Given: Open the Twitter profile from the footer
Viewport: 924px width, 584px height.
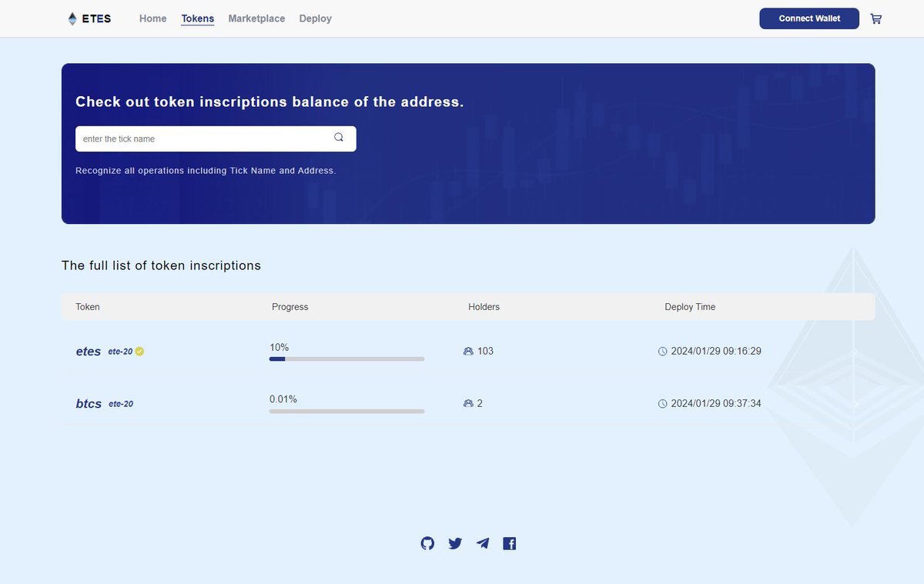Looking at the screenshot, I should 455,543.
